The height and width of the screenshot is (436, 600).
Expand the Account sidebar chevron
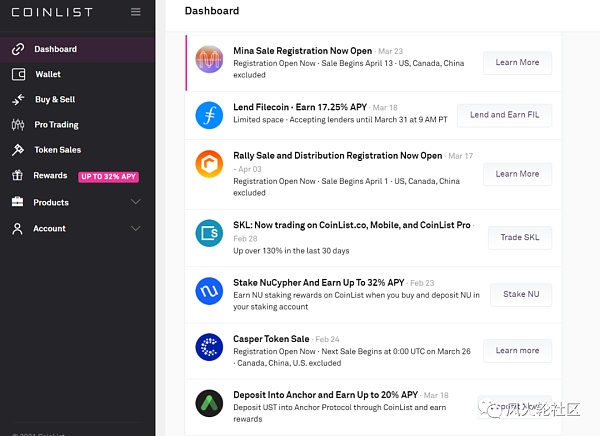pyautogui.click(x=136, y=228)
